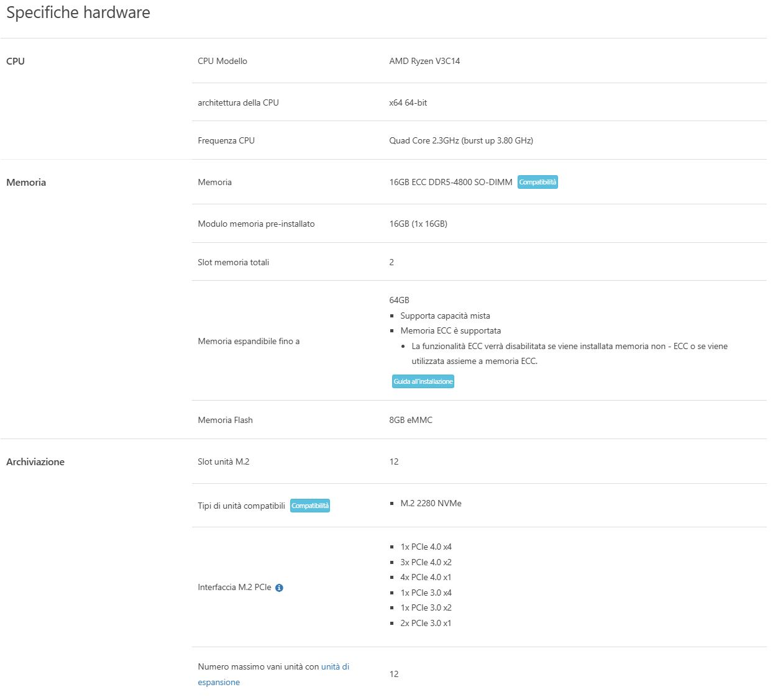Image resolution: width=778 pixels, height=700 pixels.
Task: Click the M.2 2280 NVMe list item
Action: tap(431, 504)
